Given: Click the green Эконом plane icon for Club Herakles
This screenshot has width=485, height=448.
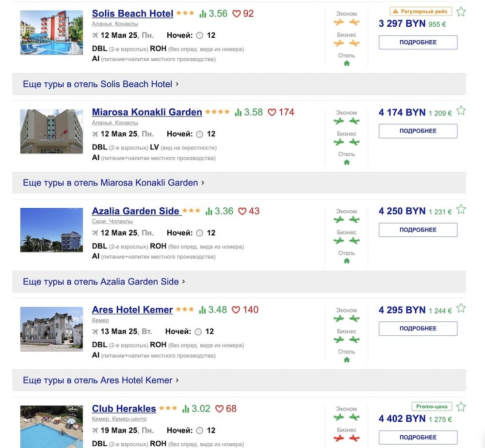Looking at the screenshot, I should 339,417.
